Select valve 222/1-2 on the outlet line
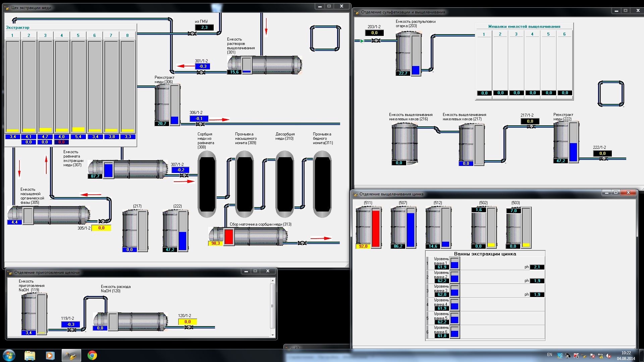Screen dimensions: 644x362 tap(603, 159)
